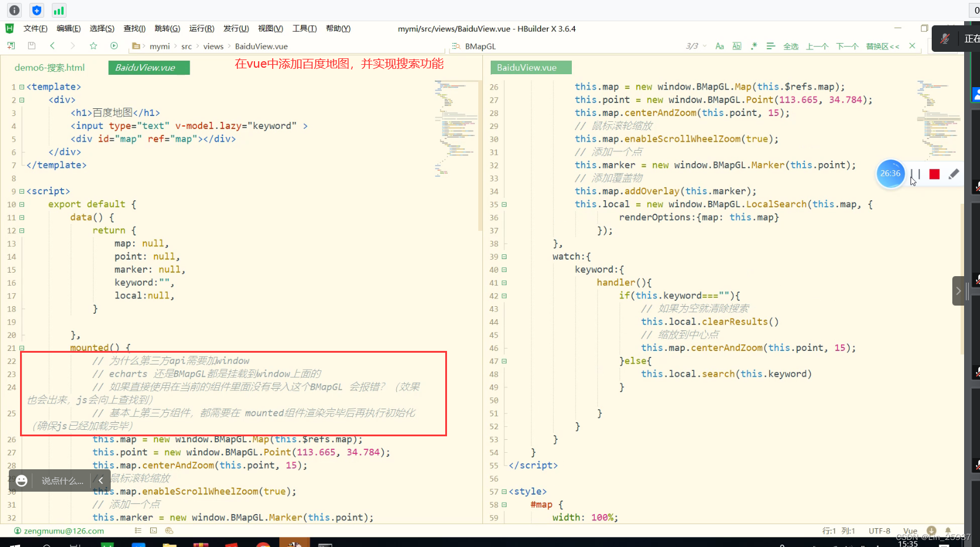Image resolution: width=980 pixels, height=547 pixels.
Task: Click the UTF-8 encoding in status bar
Action: point(879,531)
